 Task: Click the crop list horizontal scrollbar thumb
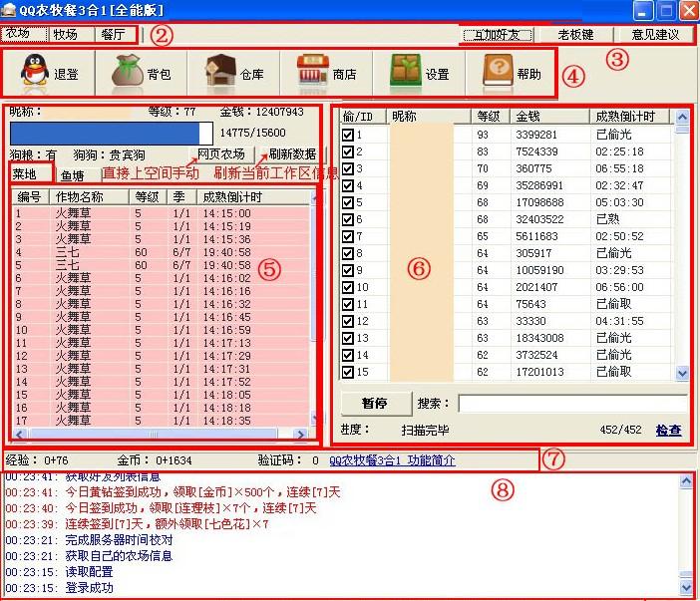pyautogui.click(x=153, y=434)
